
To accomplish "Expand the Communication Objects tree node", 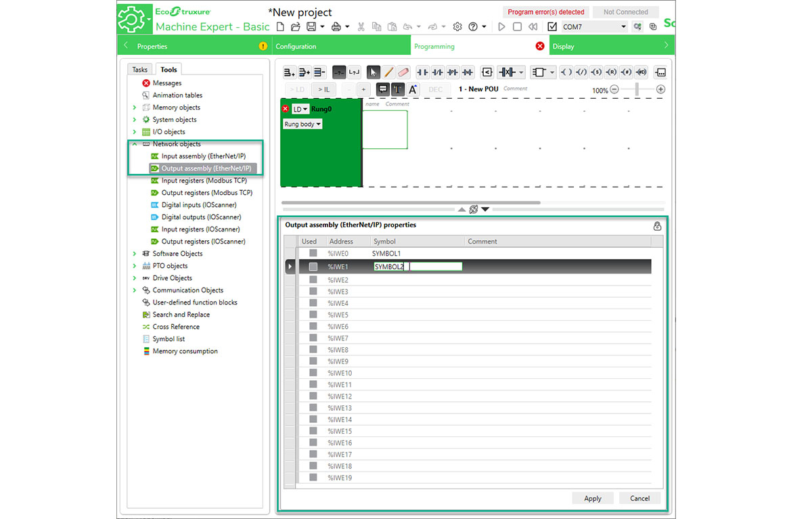I will pyautogui.click(x=135, y=290).
